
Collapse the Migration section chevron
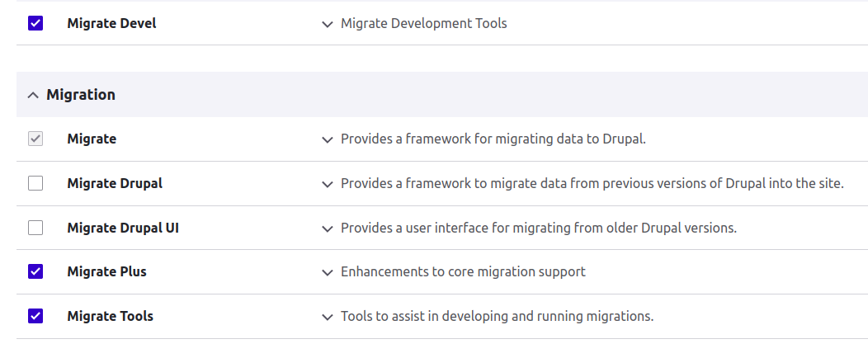(x=33, y=95)
